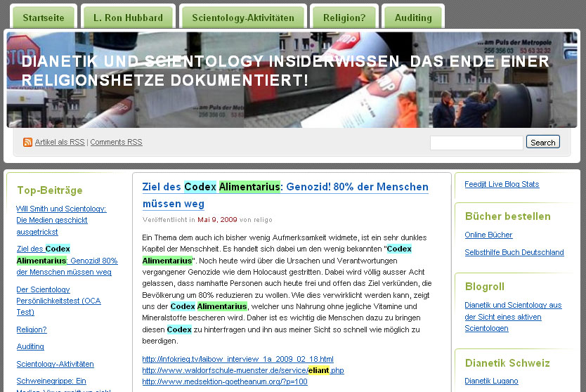This screenshot has height=392, width=586.
Task: Open the Startseite tab
Action: coord(43,18)
